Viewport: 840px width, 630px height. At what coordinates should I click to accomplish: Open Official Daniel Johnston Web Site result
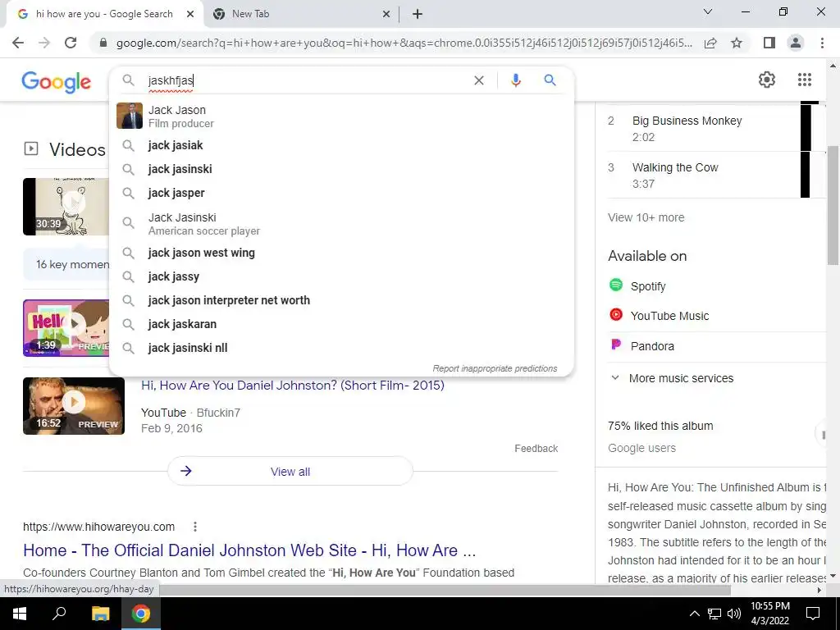click(x=249, y=550)
